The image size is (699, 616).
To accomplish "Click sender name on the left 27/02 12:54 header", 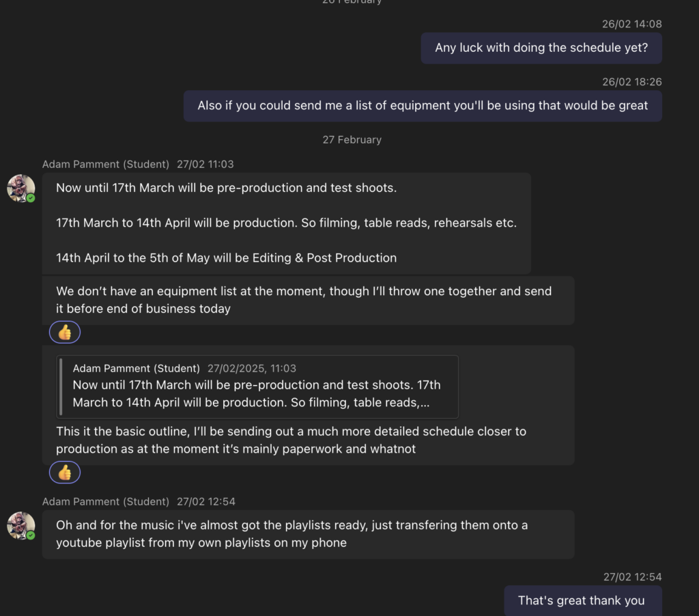I will click(x=106, y=502).
